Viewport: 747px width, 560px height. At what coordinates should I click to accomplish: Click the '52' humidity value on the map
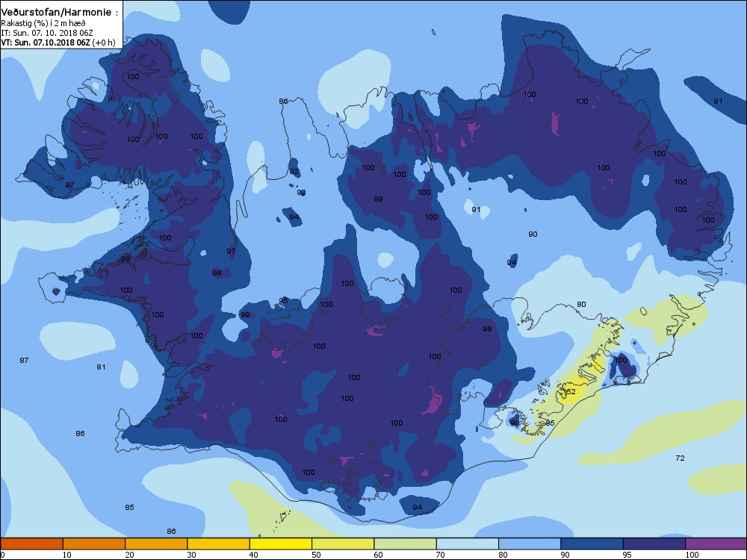571,391
